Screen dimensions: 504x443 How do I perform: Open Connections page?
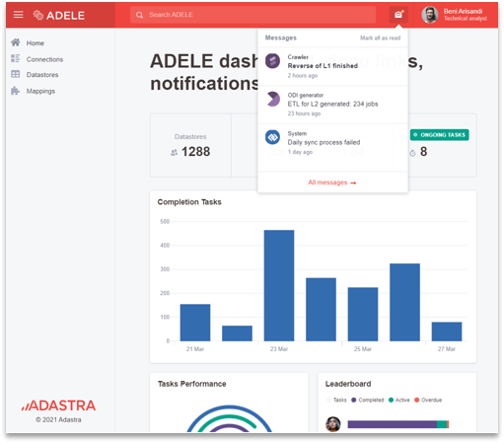pos(44,59)
